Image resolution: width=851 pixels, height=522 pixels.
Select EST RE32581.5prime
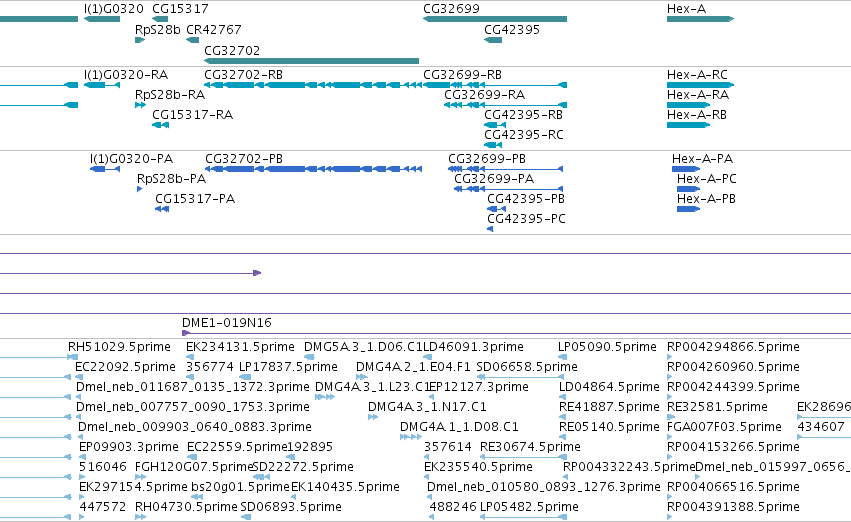click(x=717, y=407)
